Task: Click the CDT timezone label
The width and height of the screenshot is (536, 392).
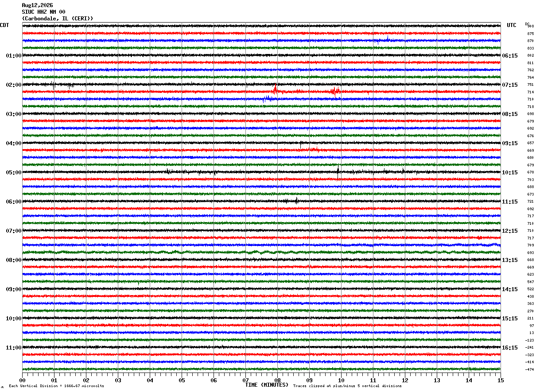Action: coord(4,25)
